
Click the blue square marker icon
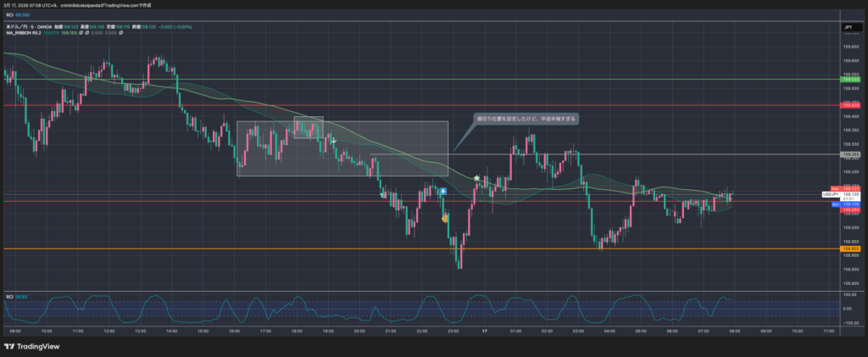point(442,192)
